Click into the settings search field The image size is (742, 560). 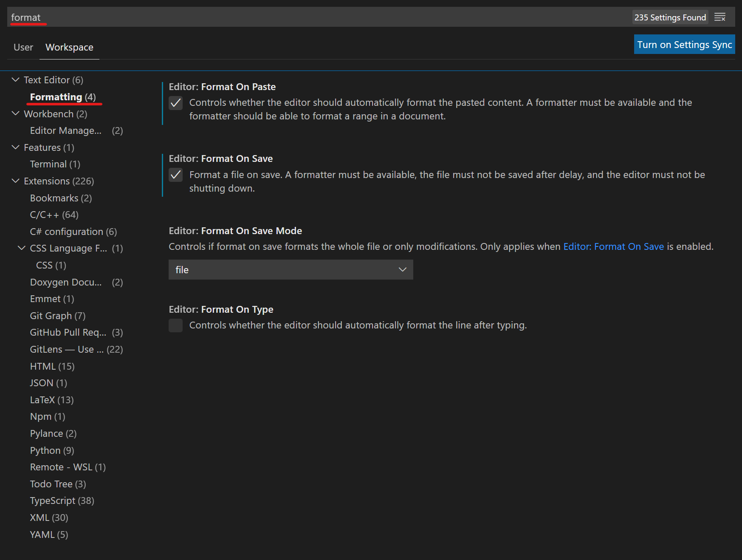(297, 17)
